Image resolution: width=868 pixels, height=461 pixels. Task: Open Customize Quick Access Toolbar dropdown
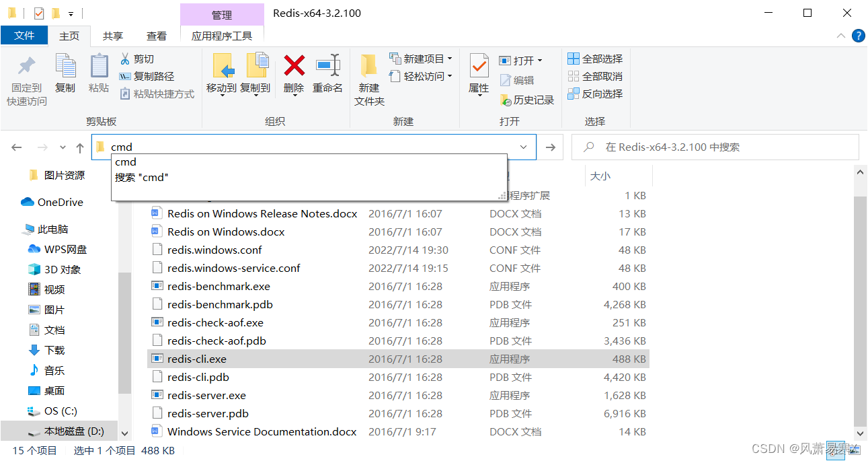[x=71, y=13]
